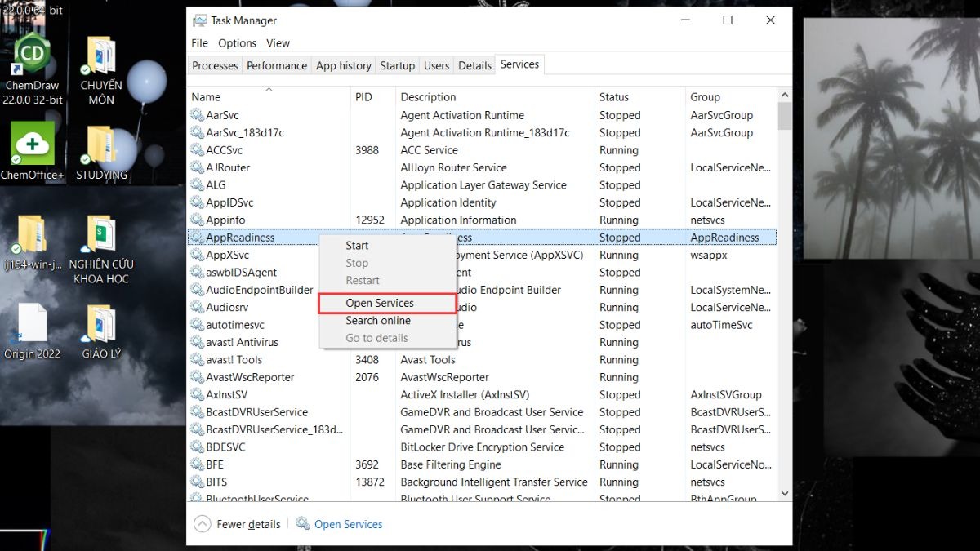The height and width of the screenshot is (551, 980).
Task: Click the gear icon beside ALG
Action: pyautogui.click(x=197, y=185)
